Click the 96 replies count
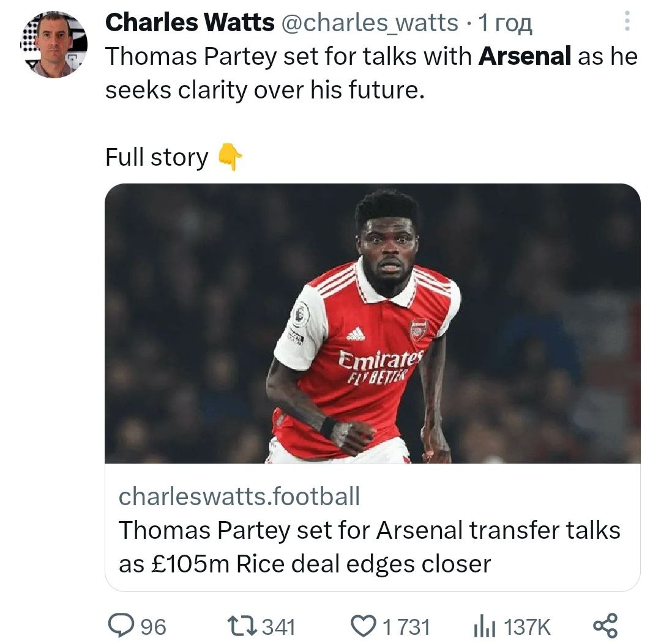 (x=154, y=627)
